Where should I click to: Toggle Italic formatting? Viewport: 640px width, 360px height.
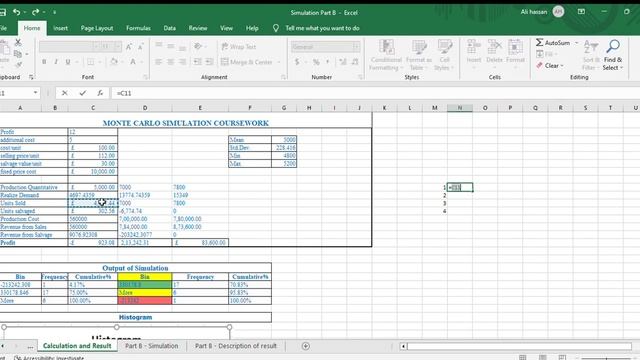pyautogui.click(x=56, y=62)
